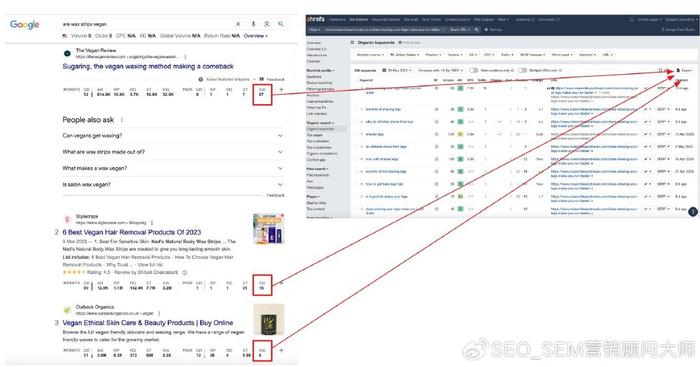This screenshot has width=700, height=367.
Task: Expand Can vegans get waxing question
Action: [173, 136]
